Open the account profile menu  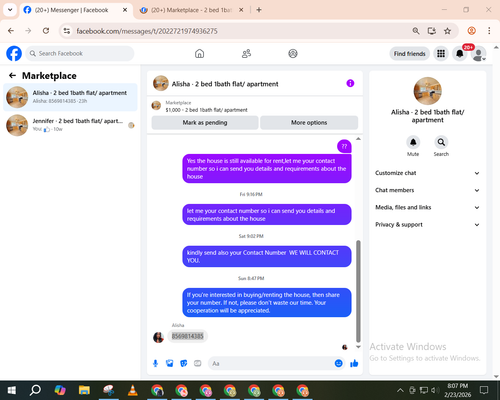click(478, 54)
